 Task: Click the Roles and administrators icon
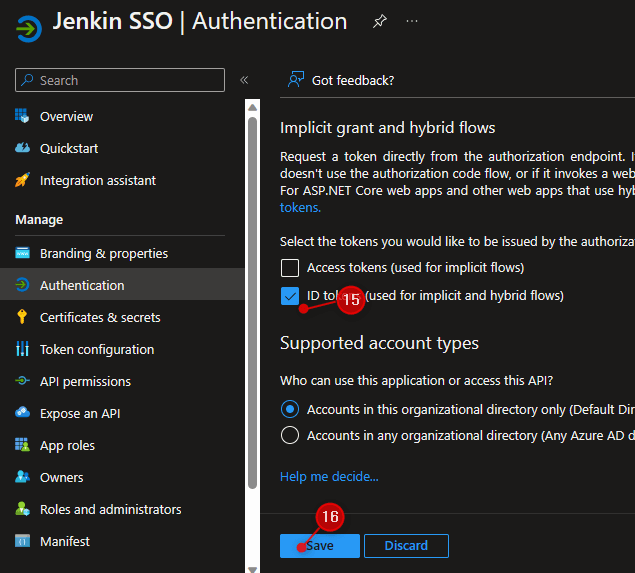(x=22, y=509)
